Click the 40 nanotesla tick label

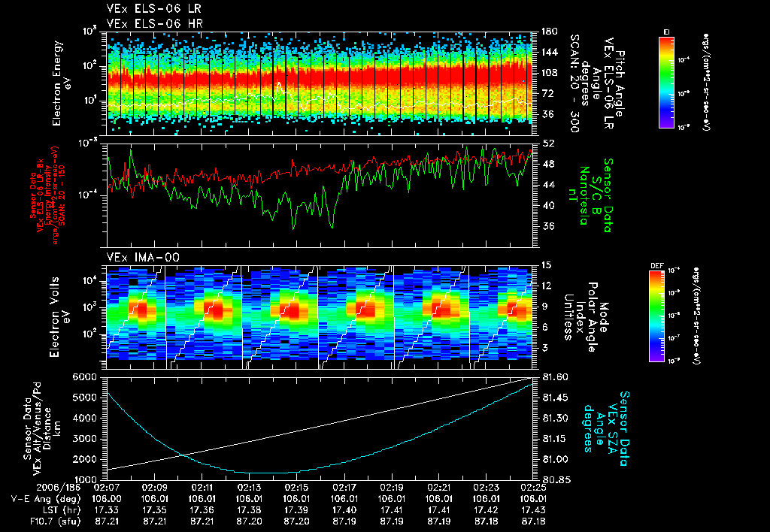click(547, 205)
